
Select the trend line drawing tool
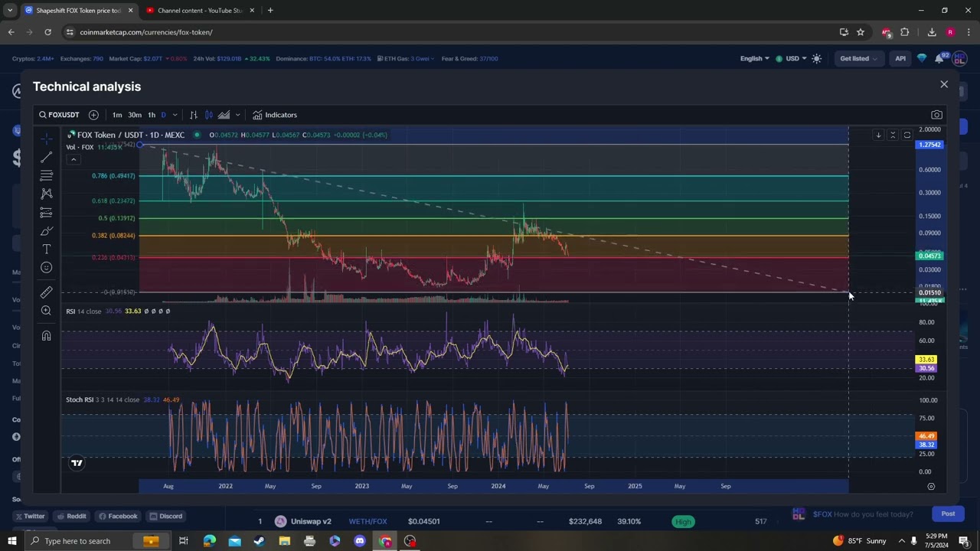(x=46, y=157)
